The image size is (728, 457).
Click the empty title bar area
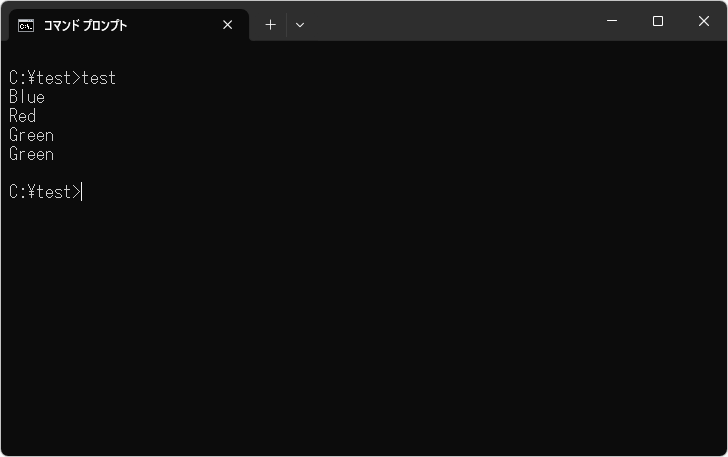450,21
